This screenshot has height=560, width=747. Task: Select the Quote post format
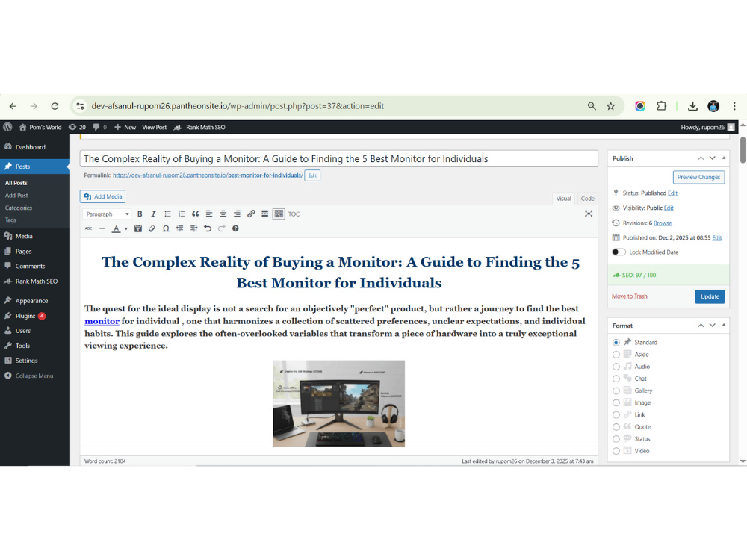click(x=616, y=427)
